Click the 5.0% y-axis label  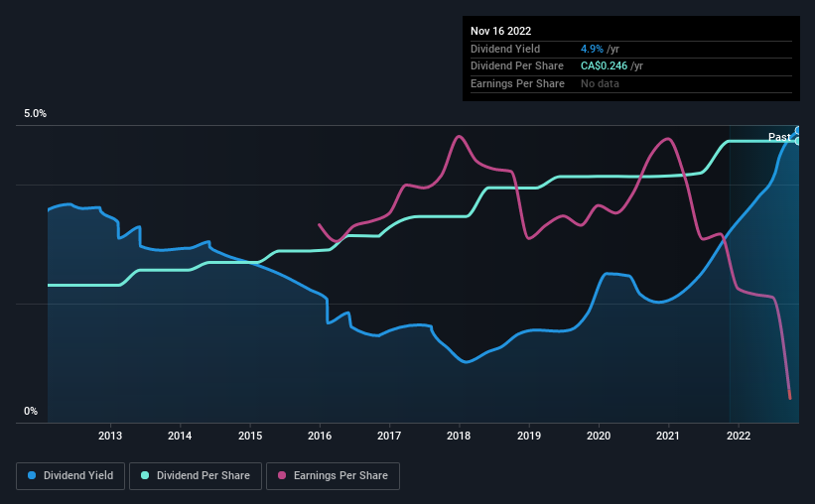click(x=36, y=114)
